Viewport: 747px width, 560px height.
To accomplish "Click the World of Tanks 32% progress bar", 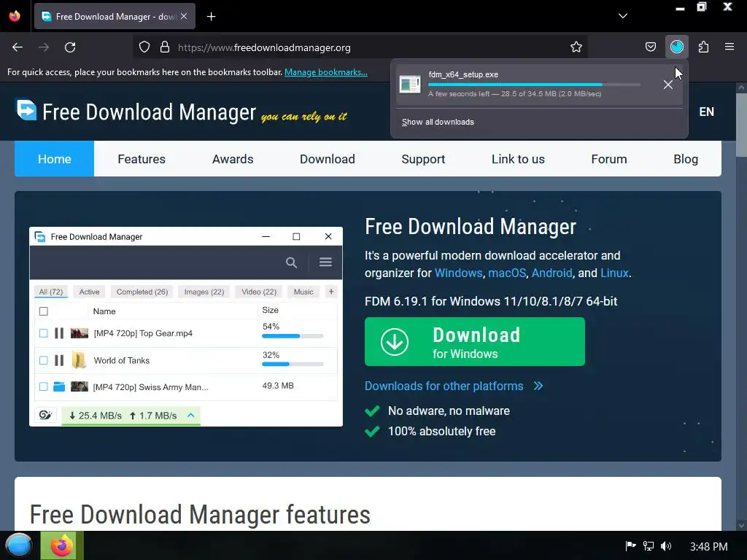I will (x=293, y=365).
